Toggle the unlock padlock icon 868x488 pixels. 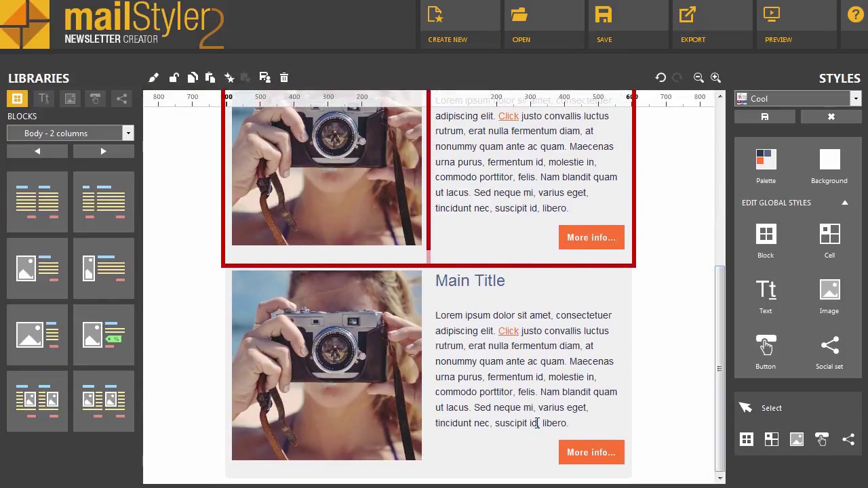coord(174,77)
